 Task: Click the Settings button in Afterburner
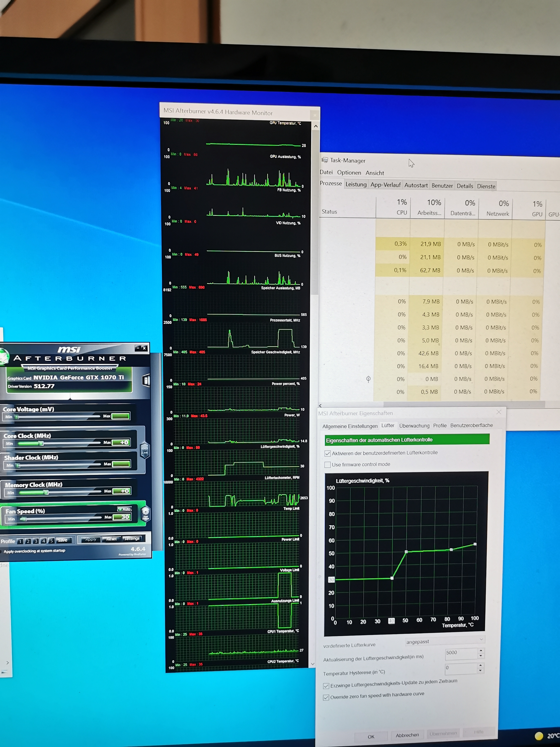[x=132, y=538]
